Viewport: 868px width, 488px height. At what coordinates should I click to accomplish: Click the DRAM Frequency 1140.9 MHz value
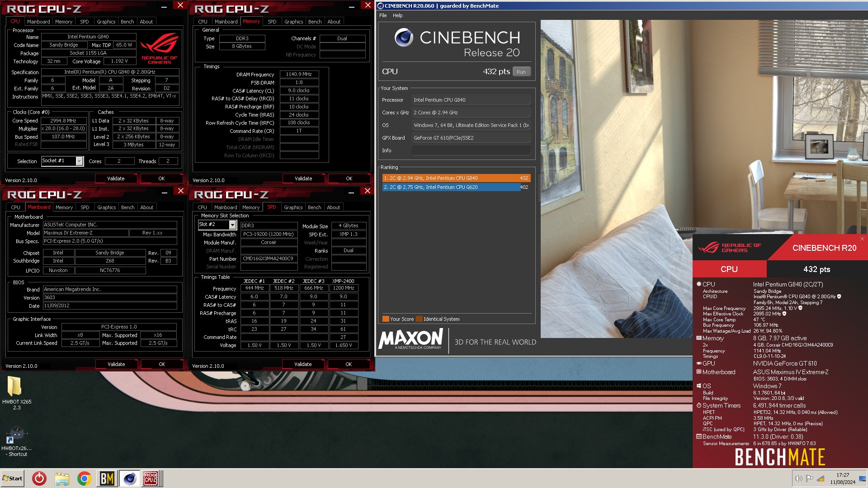(x=299, y=75)
